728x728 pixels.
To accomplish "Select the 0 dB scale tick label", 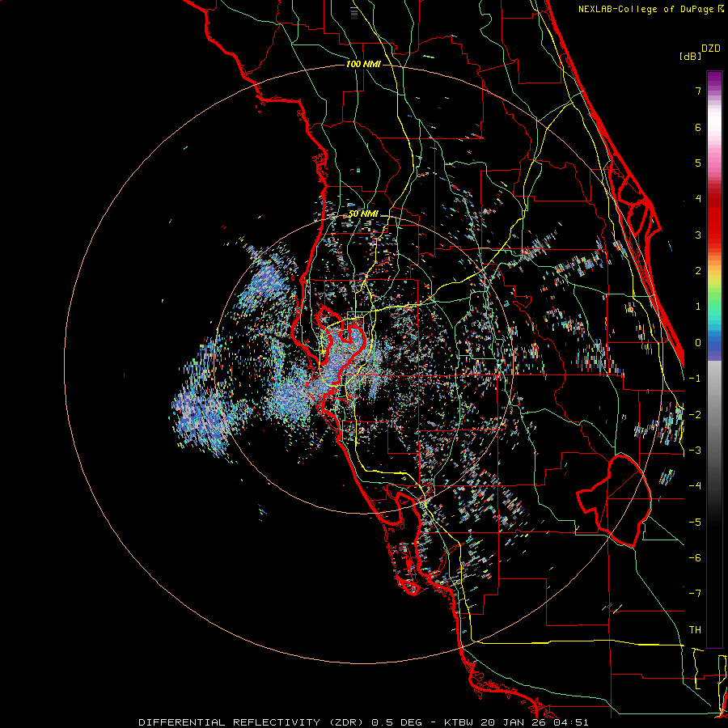I will (x=698, y=343).
